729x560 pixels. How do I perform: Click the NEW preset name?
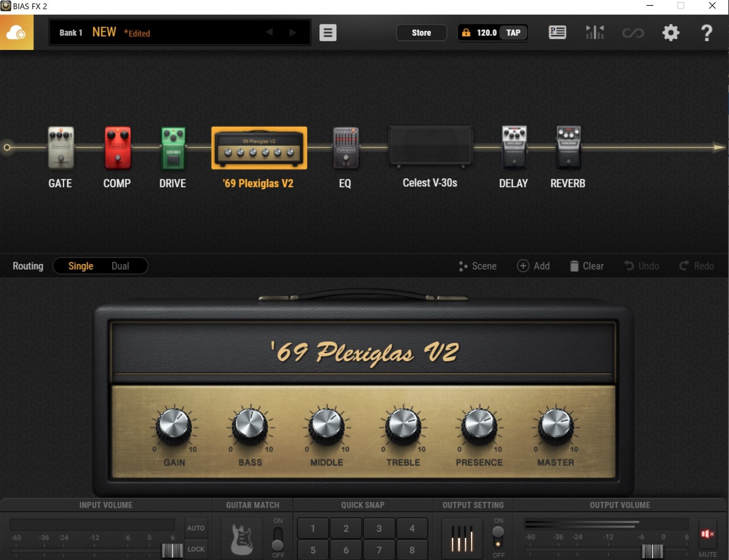coord(104,32)
